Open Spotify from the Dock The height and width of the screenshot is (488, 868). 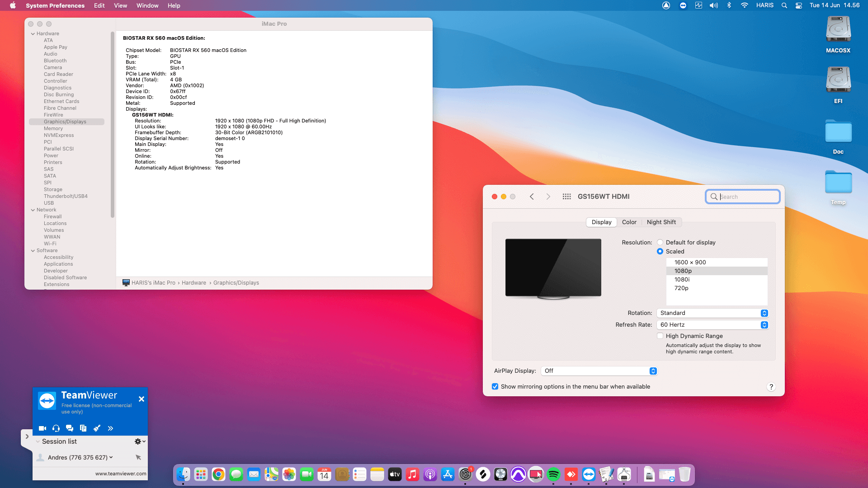(x=554, y=475)
